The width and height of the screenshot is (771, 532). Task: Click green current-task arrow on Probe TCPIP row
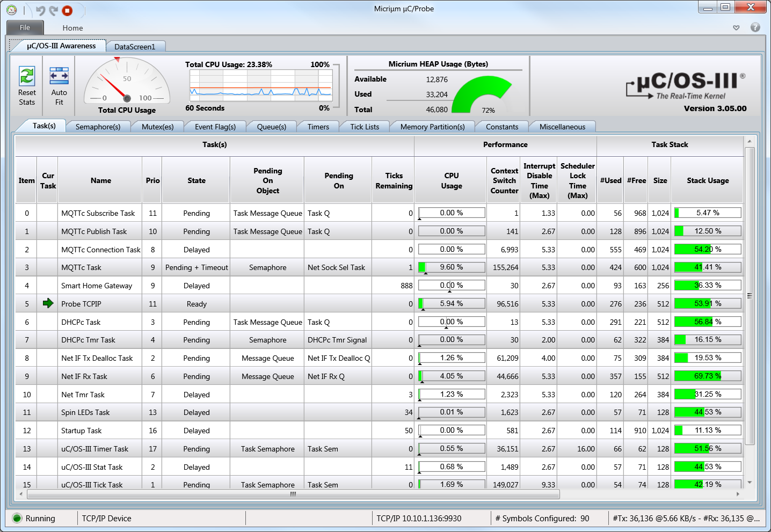click(48, 303)
